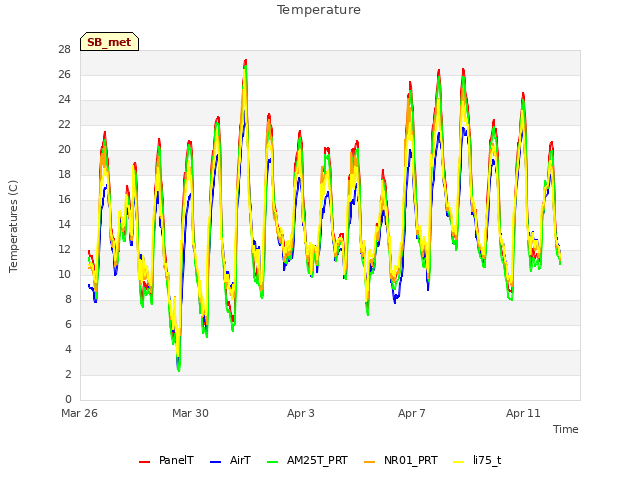This screenshot has width=640, height=480.
Task: Click the 8 value on the y-axis
Action: 68,299
